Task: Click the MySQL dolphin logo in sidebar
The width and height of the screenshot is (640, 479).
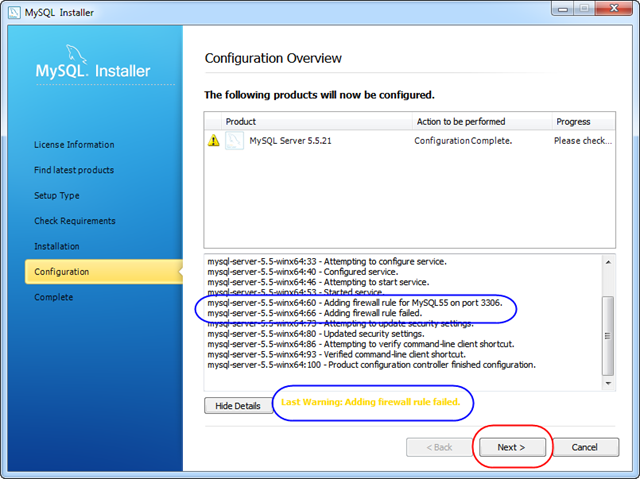Action: (x=76, y=55)
